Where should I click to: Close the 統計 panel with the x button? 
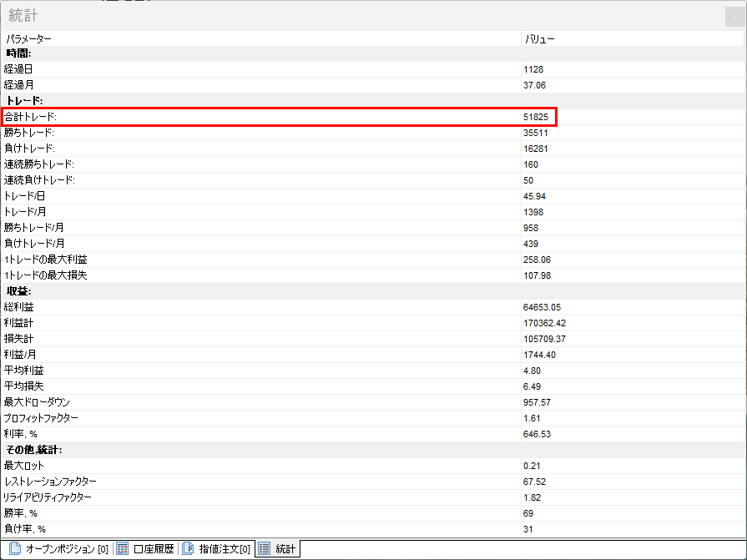pyautogui.click(x=735, y=17)
